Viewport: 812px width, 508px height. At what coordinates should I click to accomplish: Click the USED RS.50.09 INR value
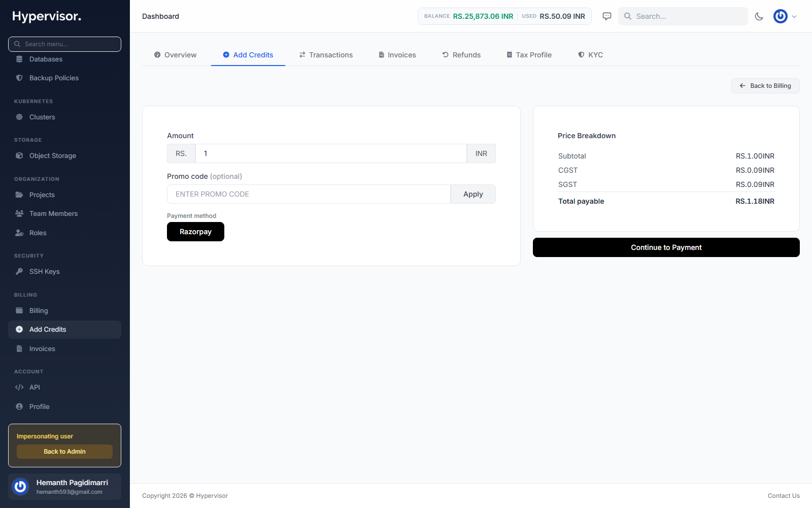[x=562, y=16]
